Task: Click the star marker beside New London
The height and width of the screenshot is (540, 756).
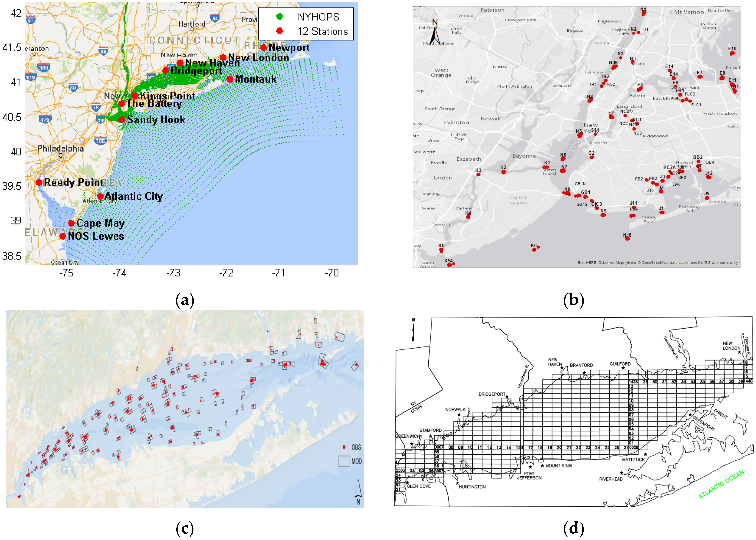Action: click(x=739, y=352)
